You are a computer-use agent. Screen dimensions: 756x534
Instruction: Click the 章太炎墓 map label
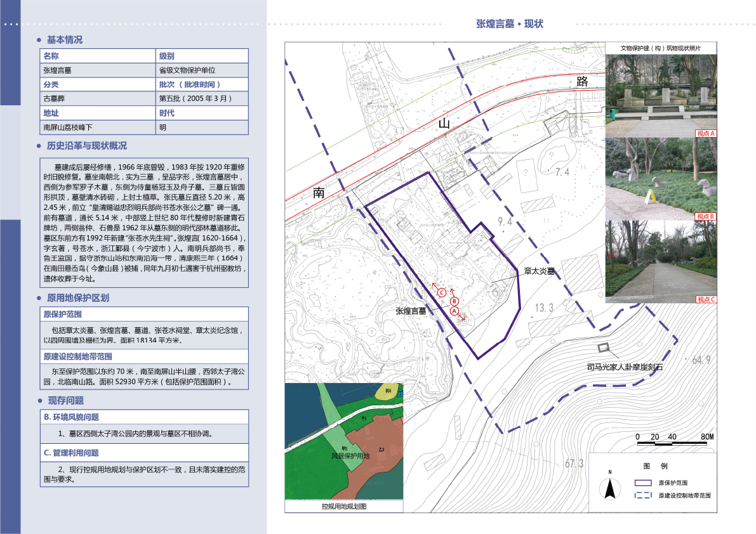[x=540, y=271]
